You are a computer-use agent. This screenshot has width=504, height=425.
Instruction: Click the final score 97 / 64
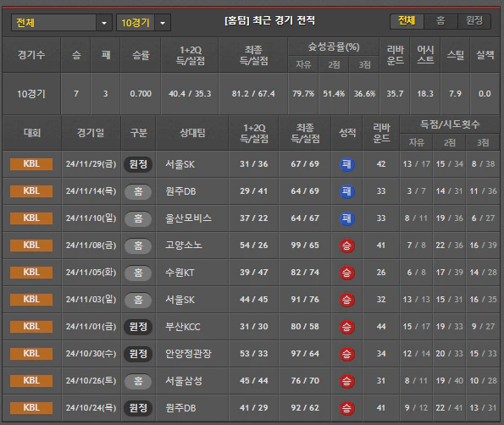[305, 354]
